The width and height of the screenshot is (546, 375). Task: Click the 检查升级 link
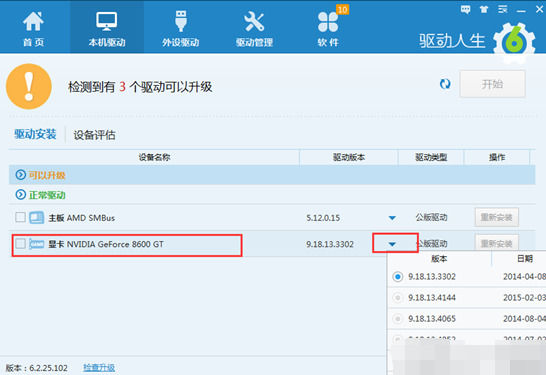(99, 368)
